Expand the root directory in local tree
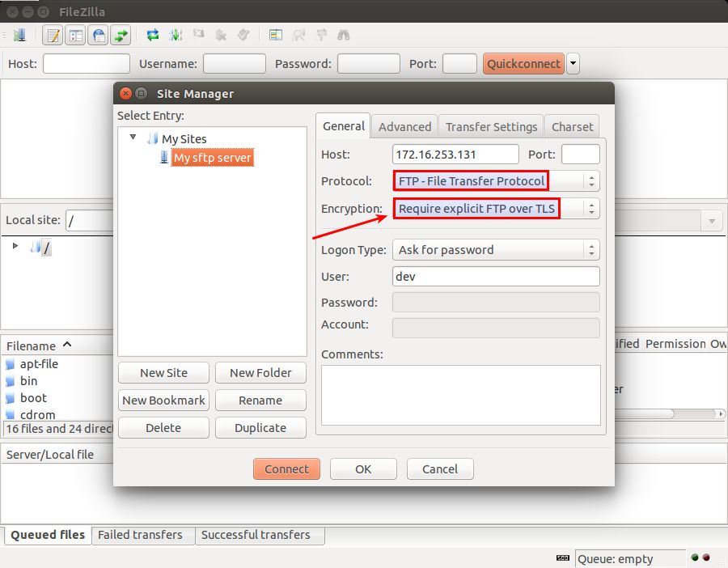 pyautogui.click(x=15, y=246)
